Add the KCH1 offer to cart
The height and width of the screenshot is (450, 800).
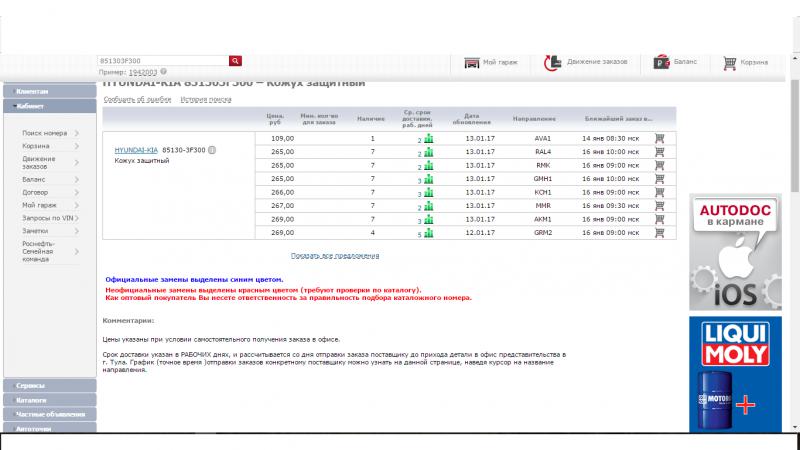coord(660,192)
